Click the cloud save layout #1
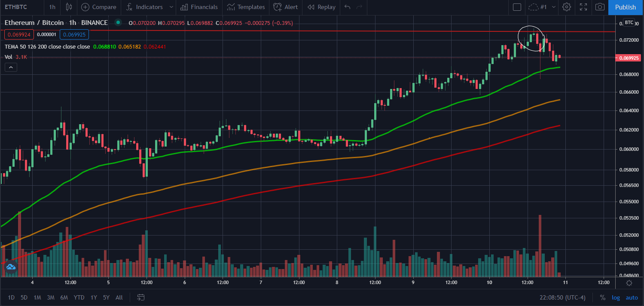The width and height of the screenshot is (644, 306). (537, 7)
